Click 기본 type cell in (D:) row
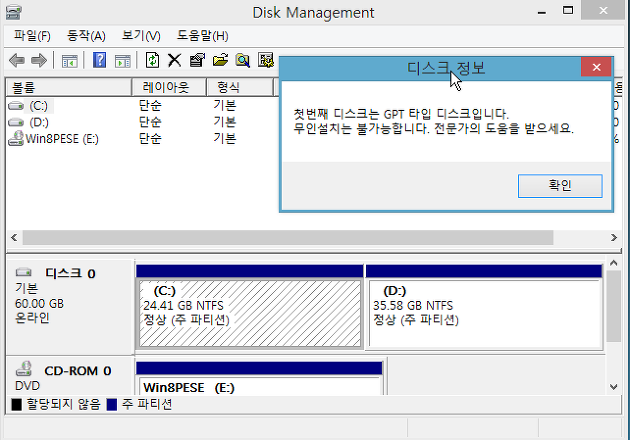 [225, 122]
